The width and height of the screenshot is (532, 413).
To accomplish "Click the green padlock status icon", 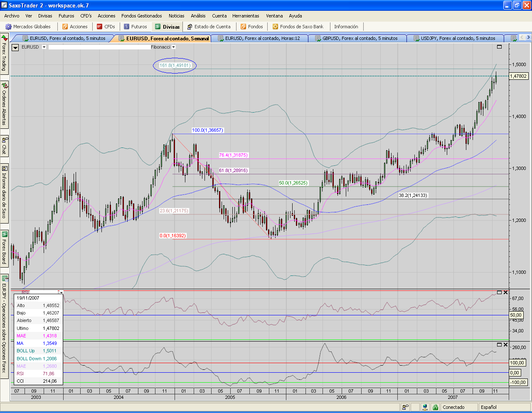I will coord(435,407).
